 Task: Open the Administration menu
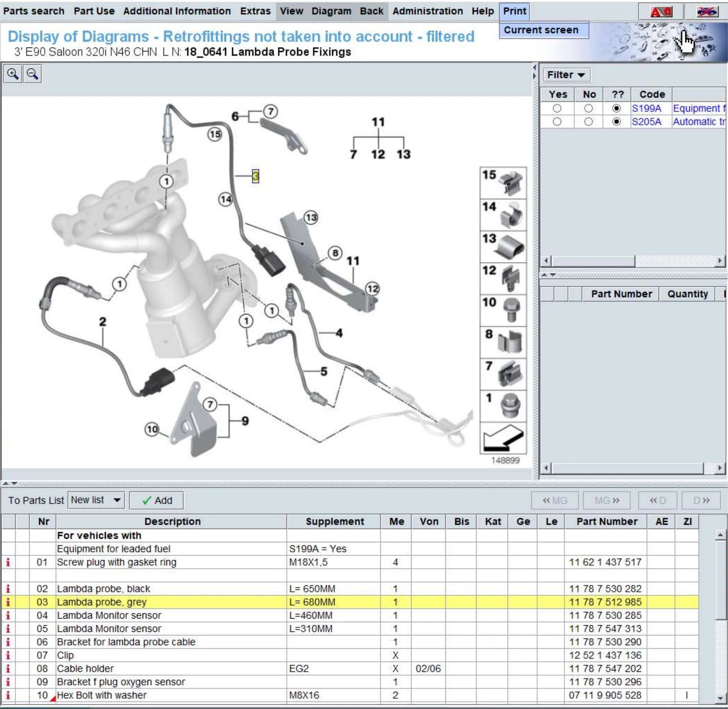point(428,11)
